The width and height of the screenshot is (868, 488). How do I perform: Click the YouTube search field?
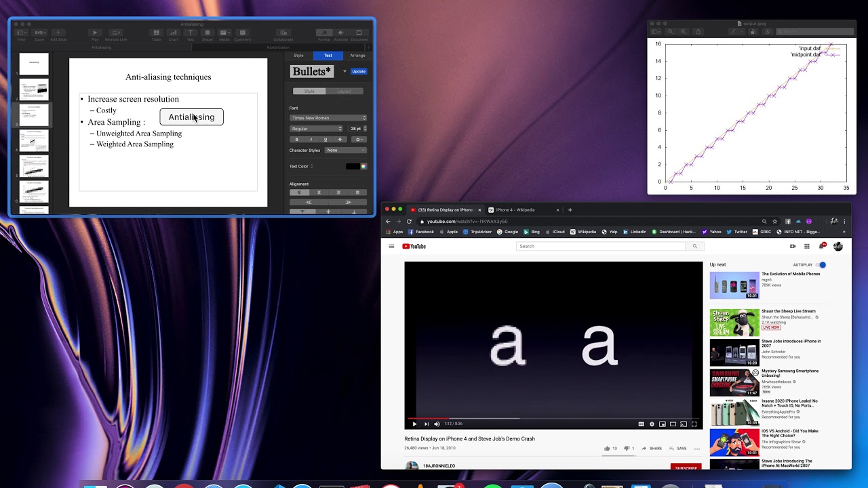coord(601,247)
